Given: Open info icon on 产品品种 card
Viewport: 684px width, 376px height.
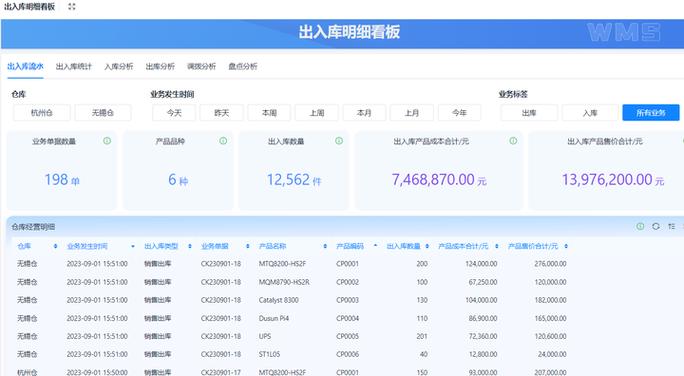Looking at the screenshot, I should 223,141.
